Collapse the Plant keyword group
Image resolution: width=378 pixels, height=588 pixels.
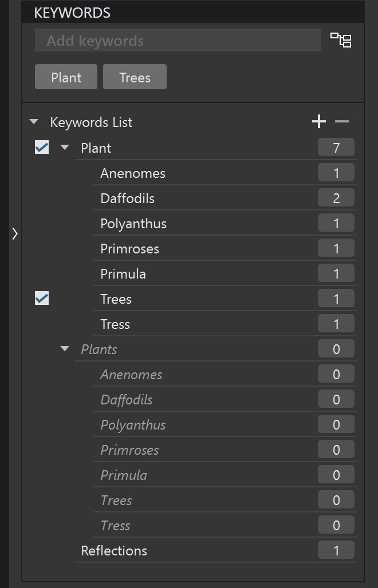tap(64, 148)
